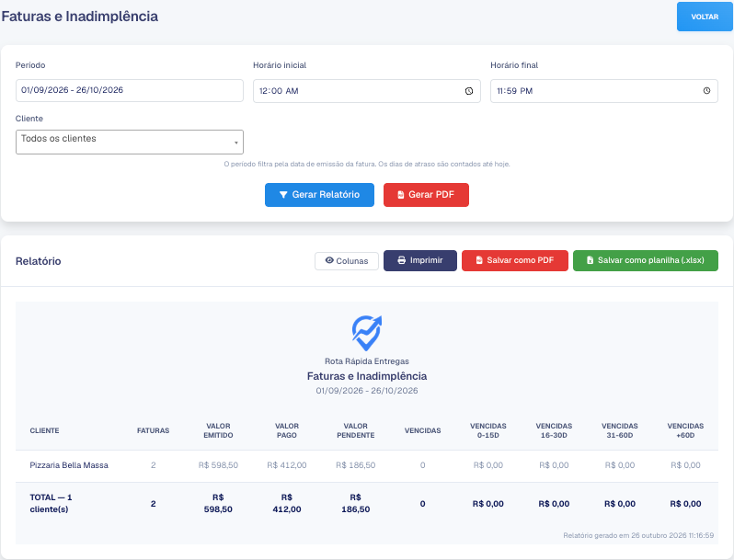Click the VALOR PAGO column header
Image resolution: width=734 pixels, height=560 pixels.
[x=286, y=430]
